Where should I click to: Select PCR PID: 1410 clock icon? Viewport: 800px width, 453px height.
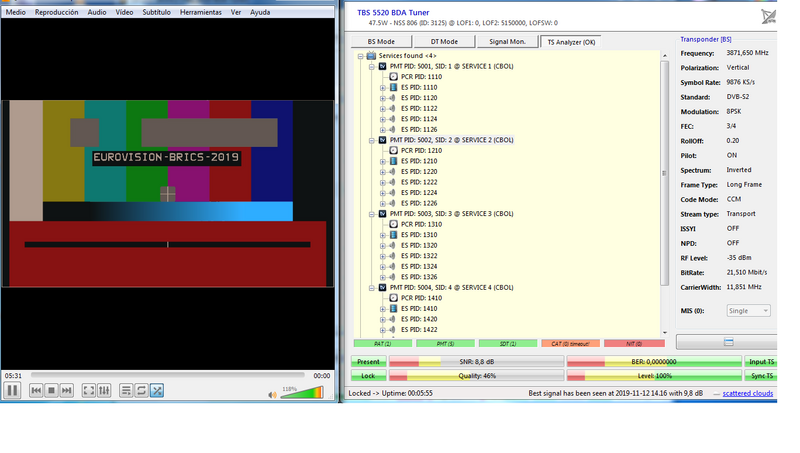393,298
